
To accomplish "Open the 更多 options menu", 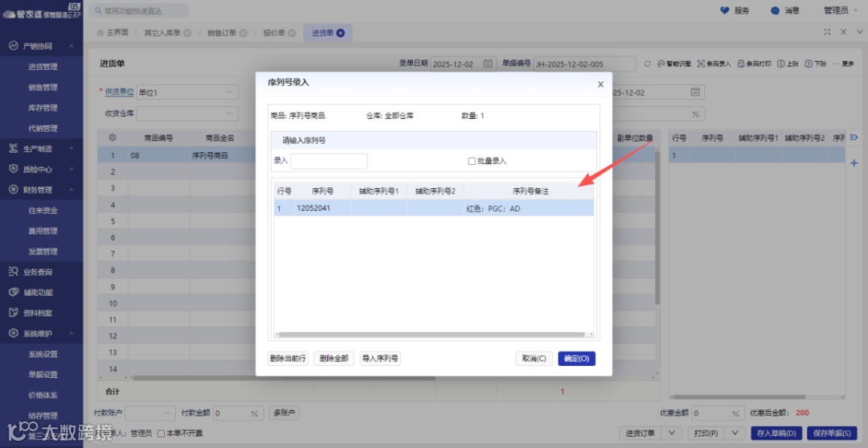I will (844, 64).
